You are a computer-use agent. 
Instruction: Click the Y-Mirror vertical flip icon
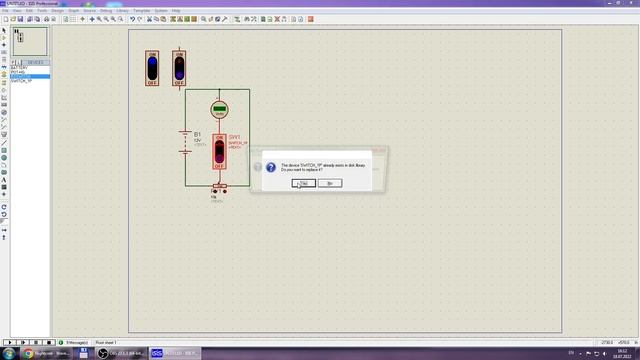coord(4,237)
